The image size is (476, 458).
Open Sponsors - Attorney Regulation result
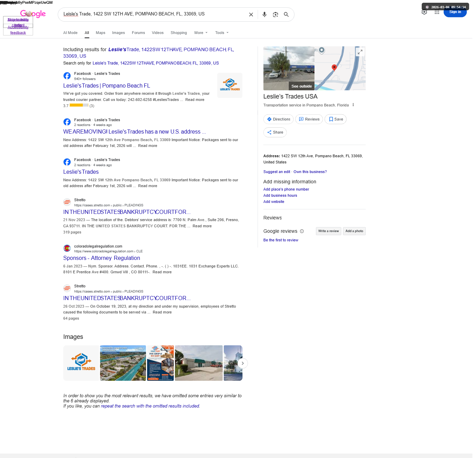click(x=102, y=258)
